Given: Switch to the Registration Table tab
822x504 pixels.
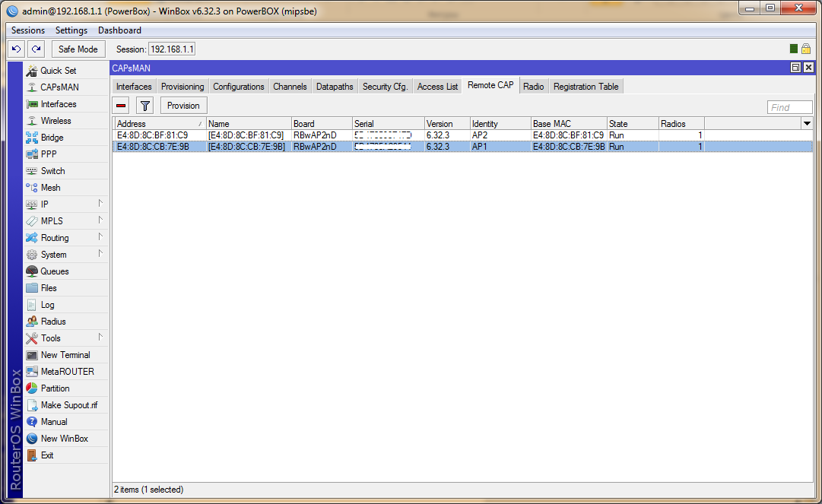Looking at the screenshot, I should pyautogui.click(x=586, y=87).
